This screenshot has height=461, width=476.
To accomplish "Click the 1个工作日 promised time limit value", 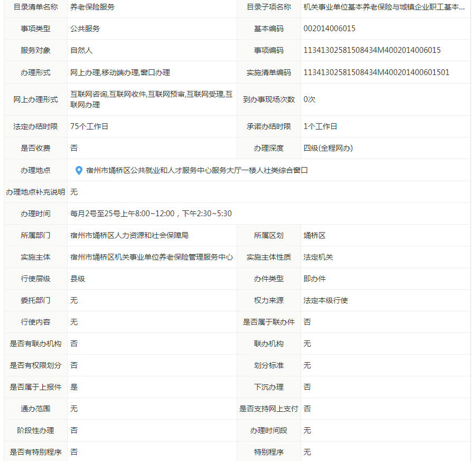I will (320, 126).
